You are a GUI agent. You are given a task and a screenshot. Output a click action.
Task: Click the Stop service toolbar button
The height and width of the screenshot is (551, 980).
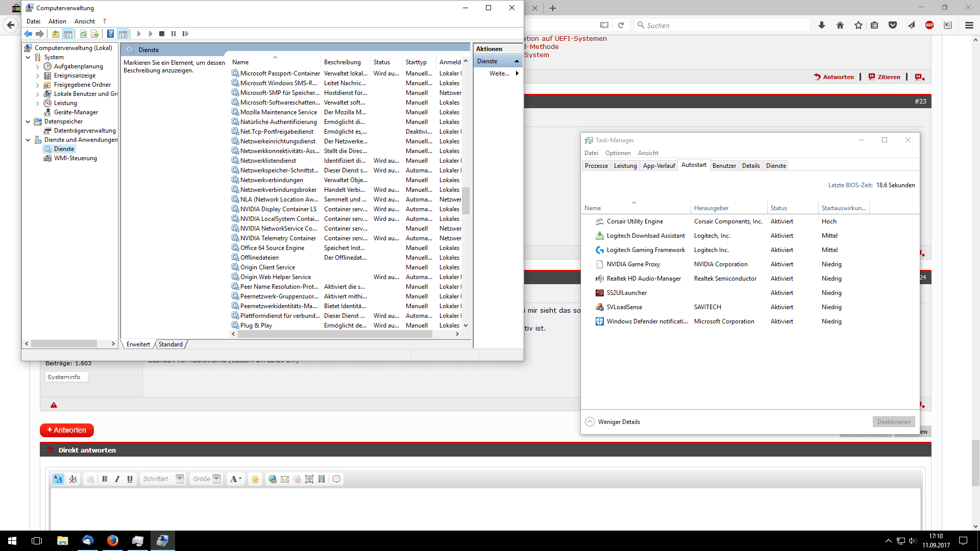point(162,34)
